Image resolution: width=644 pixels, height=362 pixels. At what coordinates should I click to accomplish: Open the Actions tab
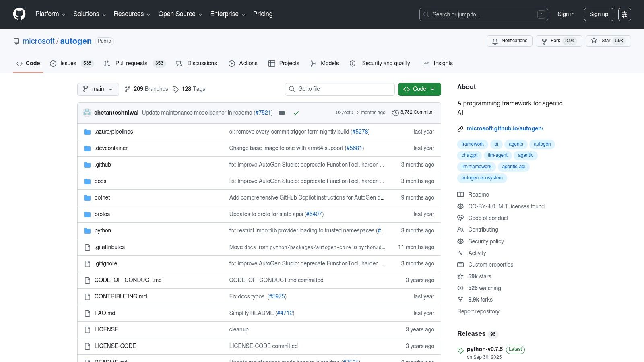(243, 64)
